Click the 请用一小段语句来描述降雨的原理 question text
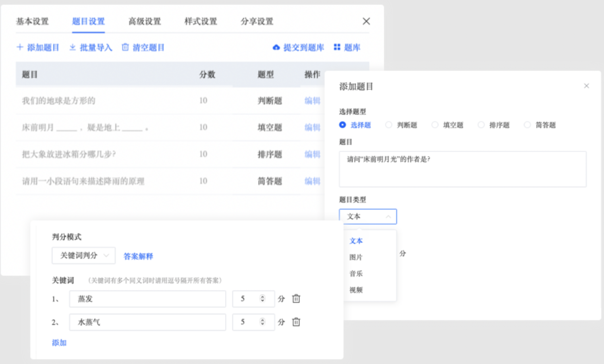 click(83, 181)
